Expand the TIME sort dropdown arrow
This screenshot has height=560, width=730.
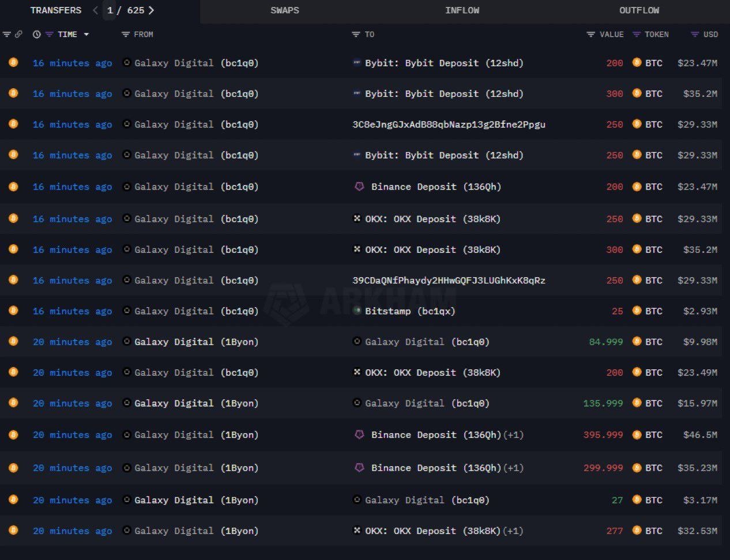tap(86, 35)
